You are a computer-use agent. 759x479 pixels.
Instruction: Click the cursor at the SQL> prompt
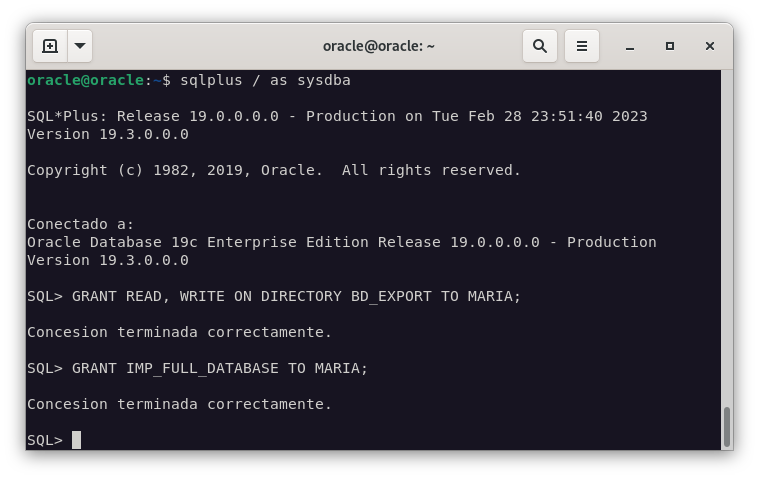(x=77, y=440)
